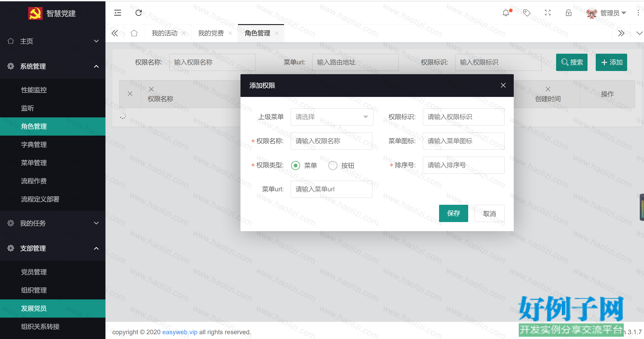Click the house icon beside 主页
Viewport: 644px width, 339px height.
(10, 41)
